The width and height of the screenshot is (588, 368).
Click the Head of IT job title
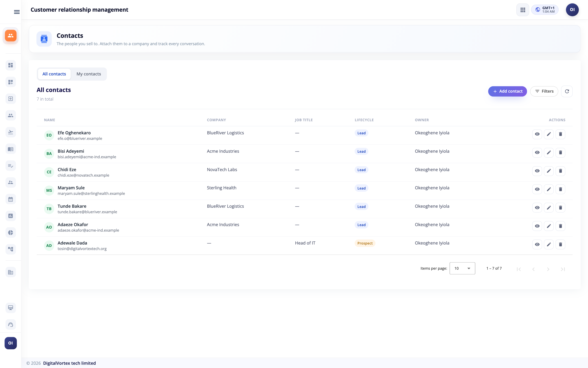pos(305,243)
